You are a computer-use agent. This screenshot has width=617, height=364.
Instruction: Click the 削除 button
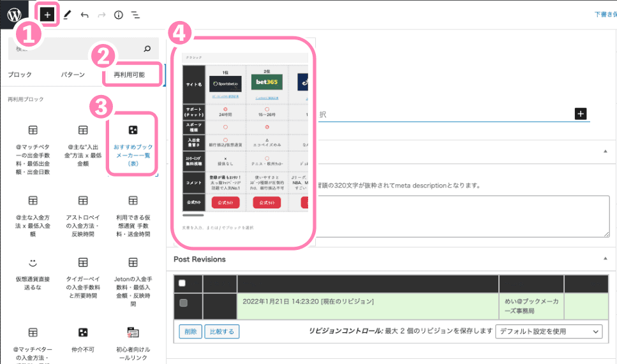[190, 331]
